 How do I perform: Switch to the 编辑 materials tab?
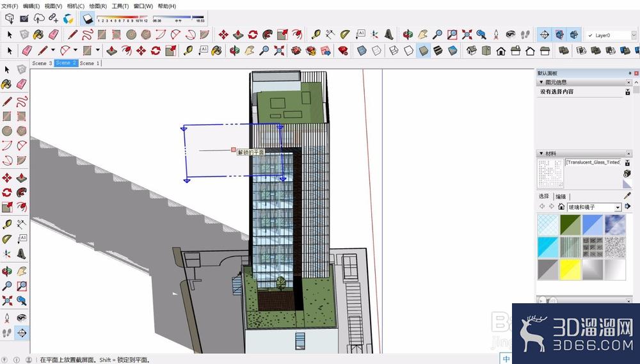pos(561,196)
